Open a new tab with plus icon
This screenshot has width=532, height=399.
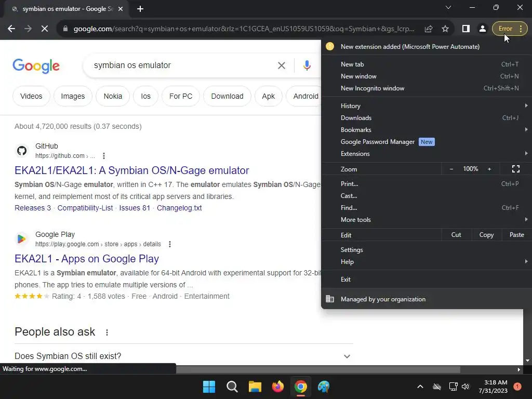pos(140,9)
